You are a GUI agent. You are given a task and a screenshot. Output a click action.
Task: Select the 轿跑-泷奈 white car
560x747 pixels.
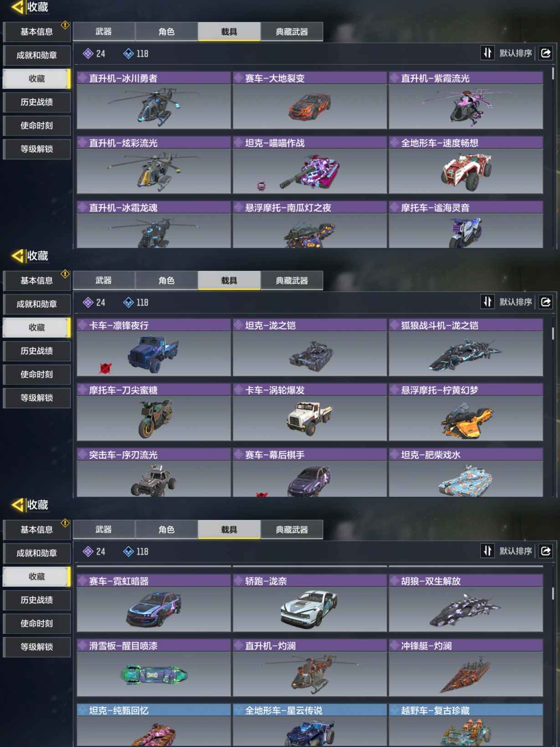[310, 603]
